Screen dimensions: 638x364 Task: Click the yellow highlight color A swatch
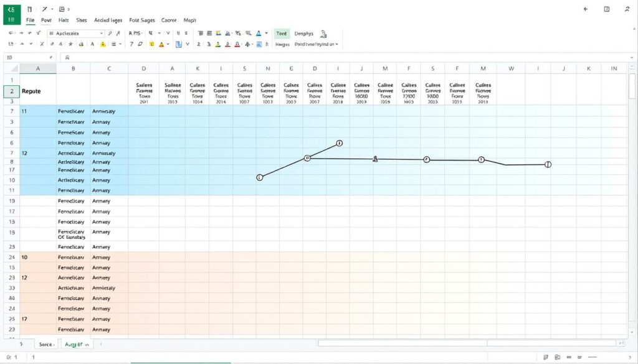tap(103, 44)
